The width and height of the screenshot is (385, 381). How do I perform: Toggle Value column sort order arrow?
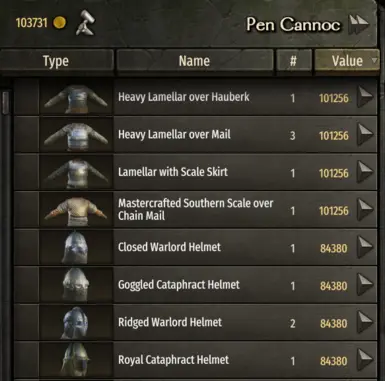pyautogui.click(x=374, y=60)
